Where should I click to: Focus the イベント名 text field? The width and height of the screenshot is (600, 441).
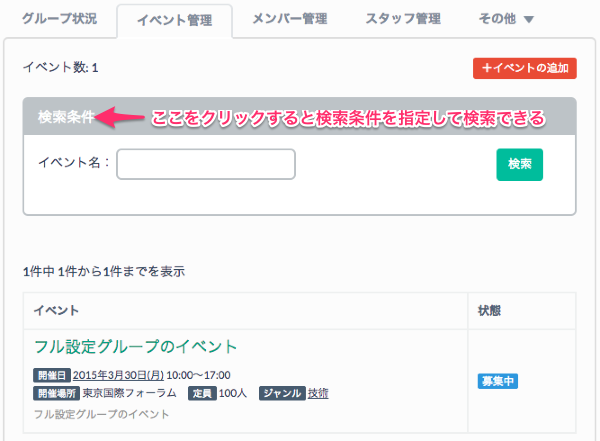pos(206,164)
